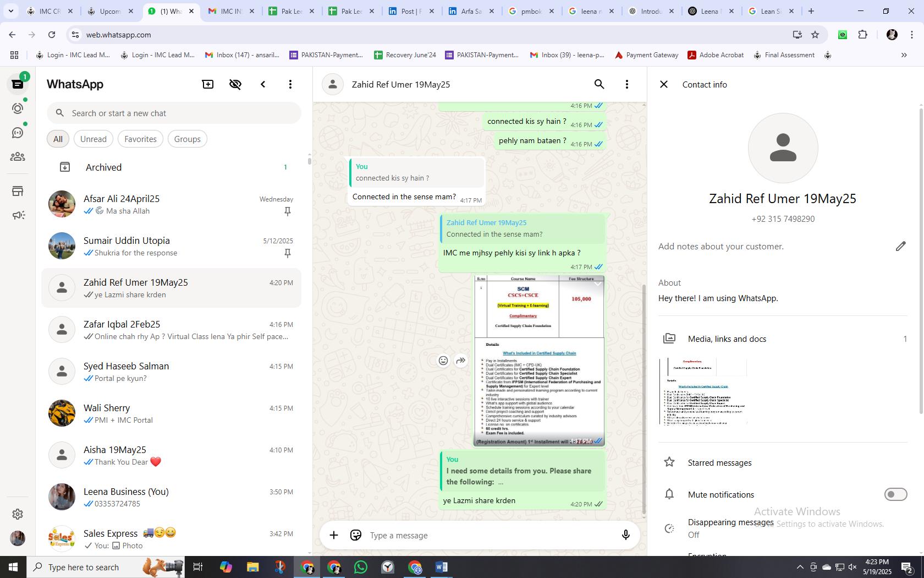Image resolution: width=924 pixels, height=578 pixels.
Task: React with emoji to the image message
Action: tap(443, 361)
